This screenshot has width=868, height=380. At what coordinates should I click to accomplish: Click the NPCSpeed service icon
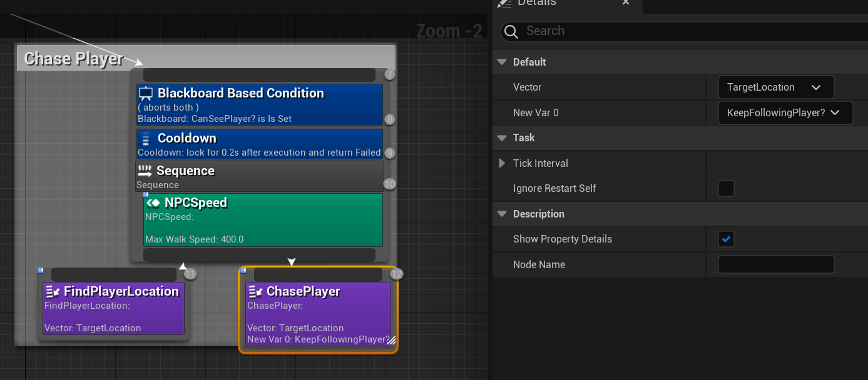point(153,202)
